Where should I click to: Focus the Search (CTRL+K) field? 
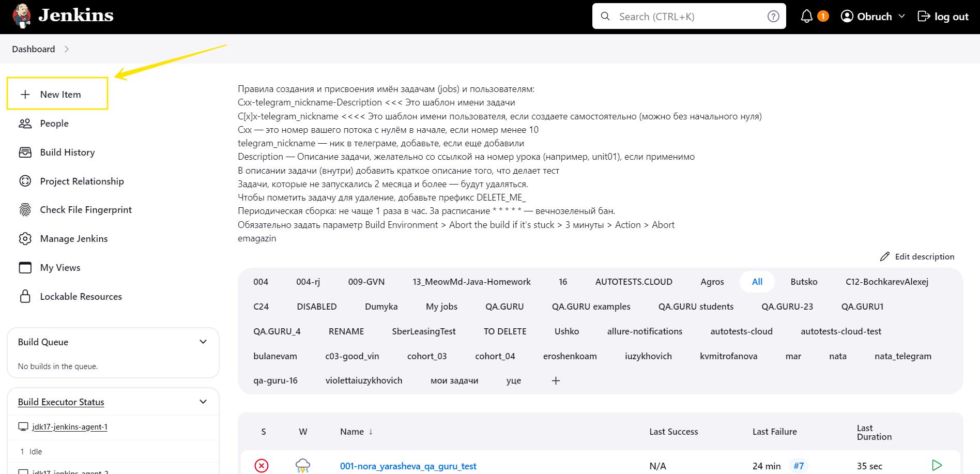click(x=689, y=17)
